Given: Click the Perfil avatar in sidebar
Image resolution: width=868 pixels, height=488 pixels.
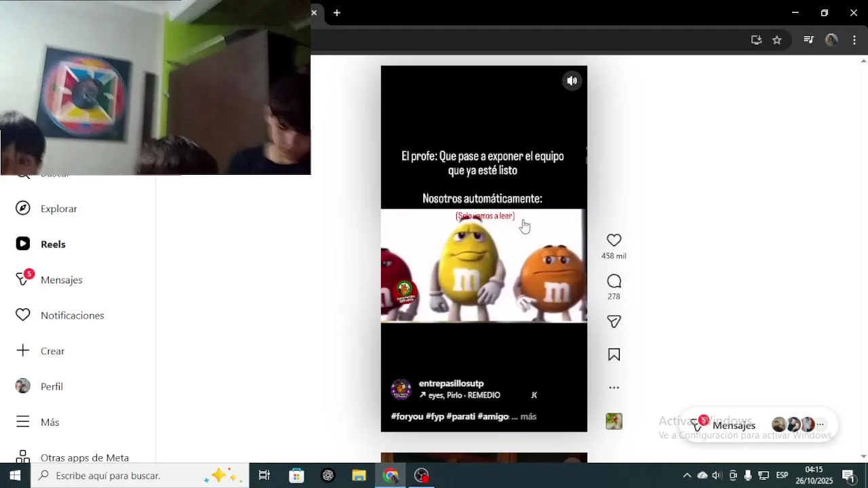Looking at the screenshot, I should coord(23,386).
